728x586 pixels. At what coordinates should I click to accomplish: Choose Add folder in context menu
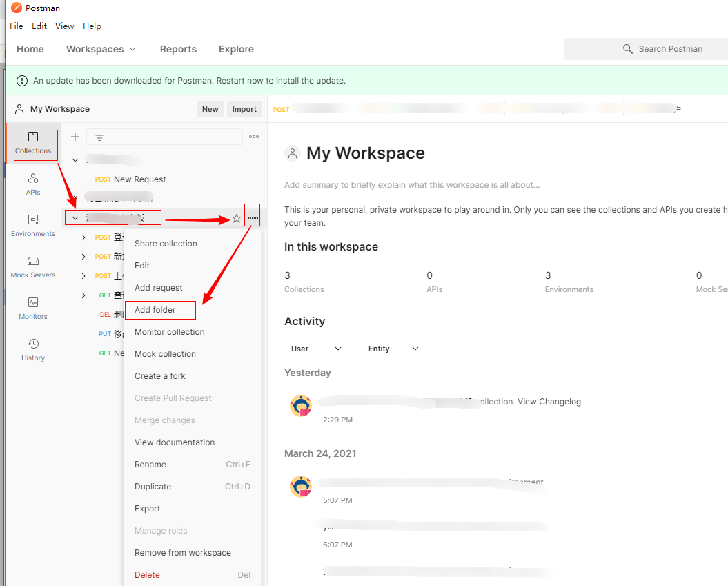(193, 310)
